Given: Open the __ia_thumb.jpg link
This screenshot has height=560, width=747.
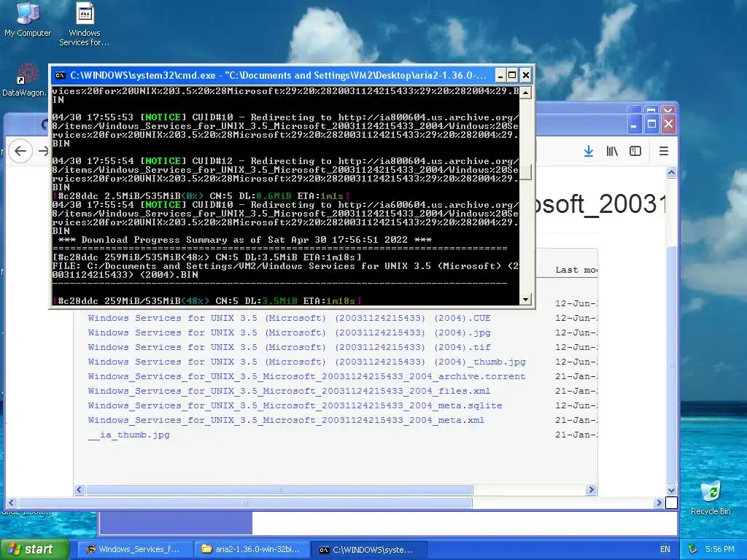Looking at the screenshot, I should pyautogui.click(x=128, y=435).
